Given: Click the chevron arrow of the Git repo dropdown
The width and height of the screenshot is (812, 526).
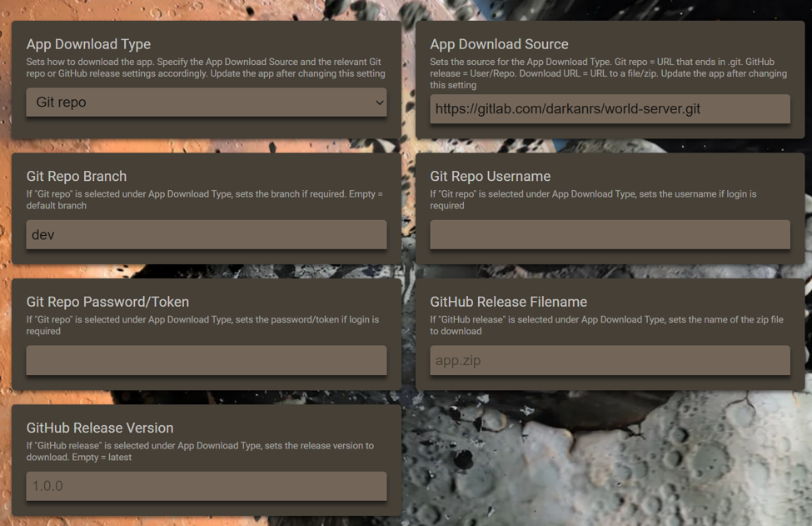Looking at the screenshot, I should [x=379, y=103].
